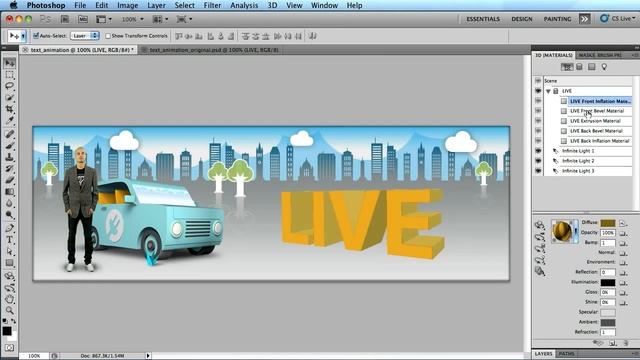
Task: Select the Move tool in the toolbox
Action: click(9, 63)
